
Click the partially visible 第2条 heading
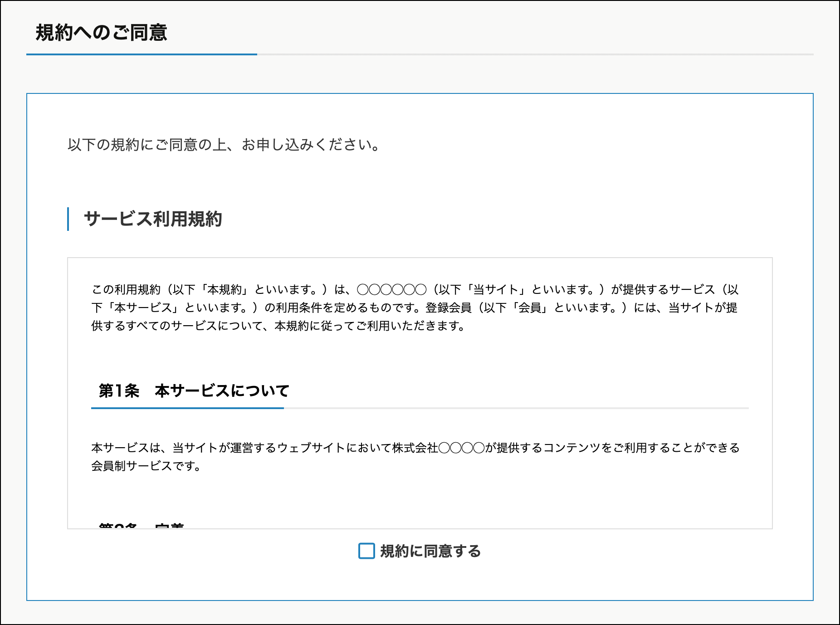pos(141,525)
